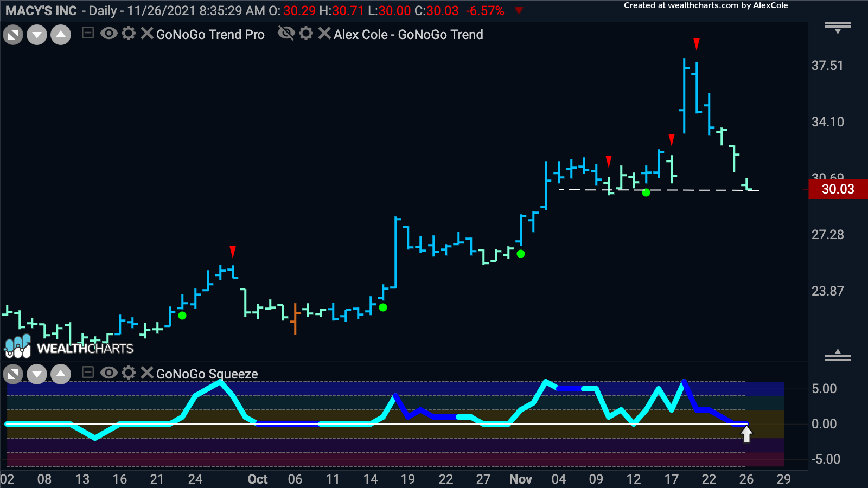Click the Alex Cole - GoNoGo Trend label
This screenshot has height=488, width=868.
[x=409, y=35]
